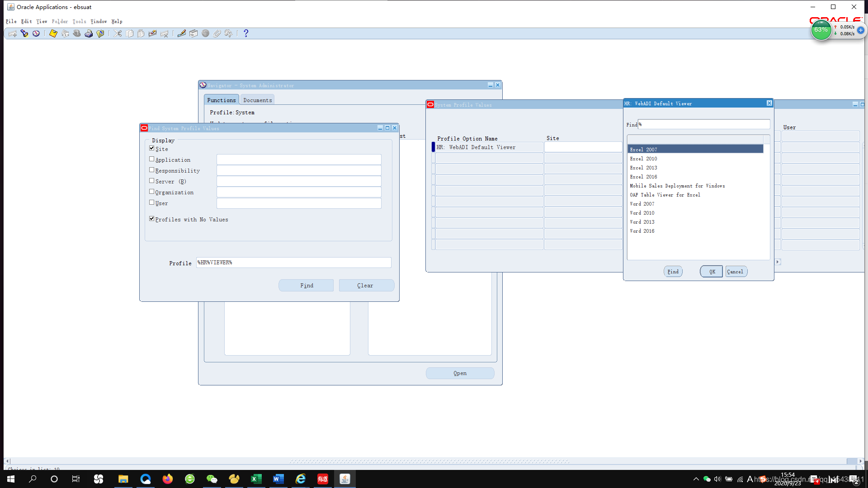Click the Folder Open icon in toolbar

tap(101, 33)
